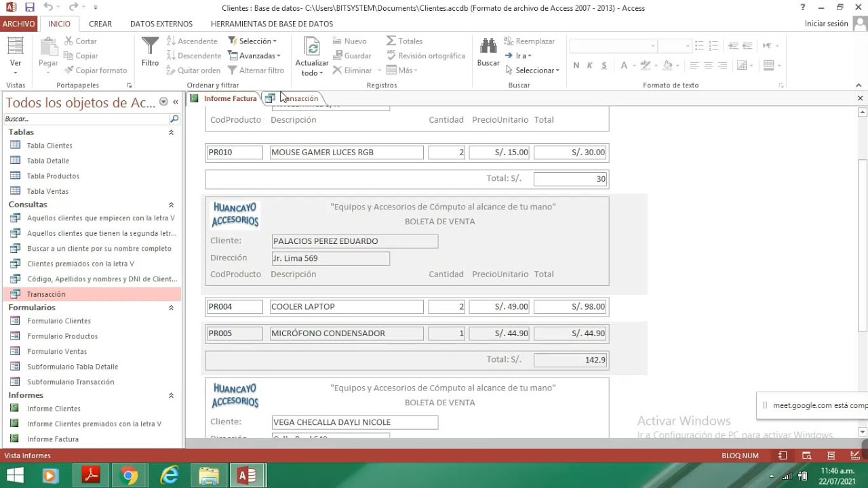Click Revisión ortográfica
The image size is (868, 488).
(425, 56)
